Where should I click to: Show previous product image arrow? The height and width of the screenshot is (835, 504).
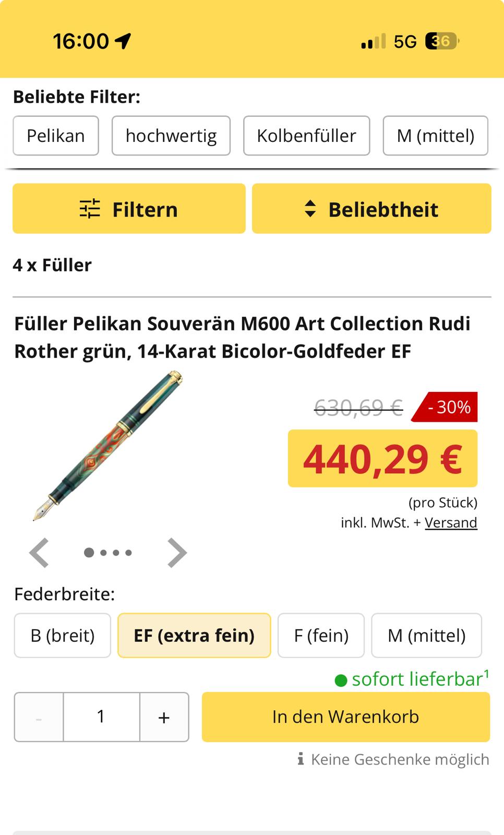(x=39, y=552)
